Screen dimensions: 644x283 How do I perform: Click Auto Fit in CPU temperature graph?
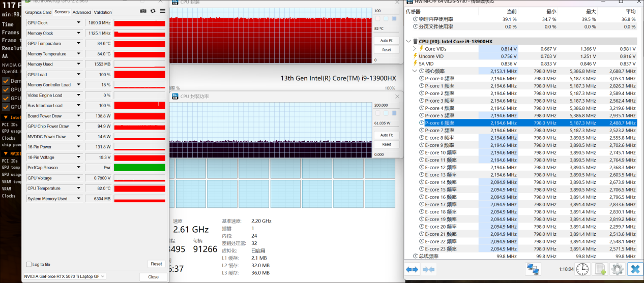point(387,41)
